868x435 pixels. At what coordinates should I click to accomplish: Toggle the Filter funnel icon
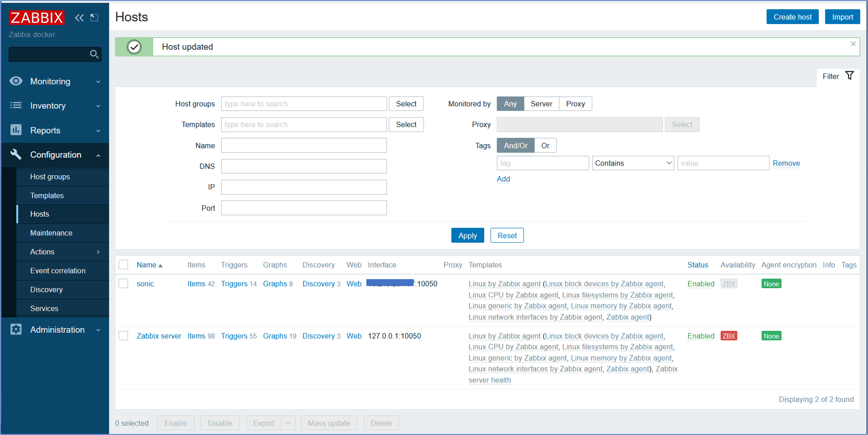849,76
